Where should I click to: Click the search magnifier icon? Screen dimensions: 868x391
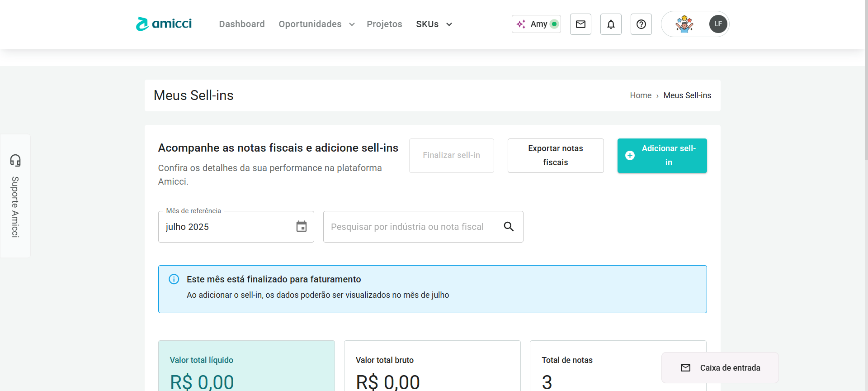pyautogui.click(x=509, y=226)
